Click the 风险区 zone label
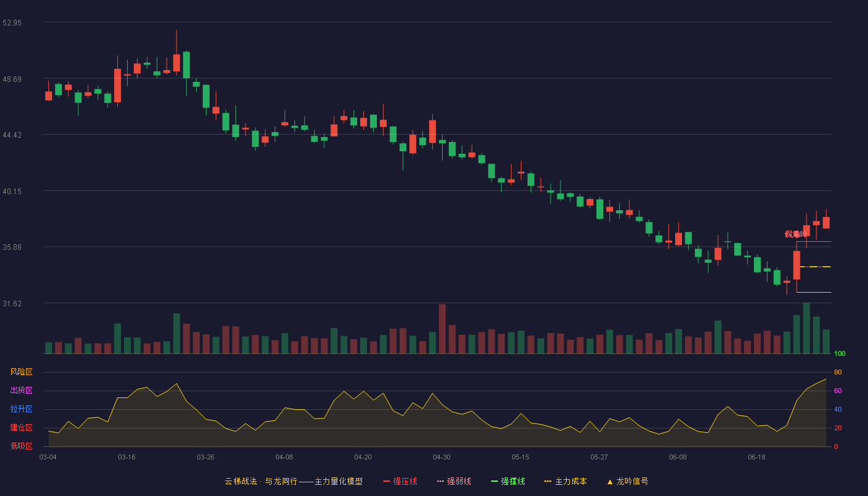This screenshot has height=496, width=868. pyautogui.click(x=21, y=372)
